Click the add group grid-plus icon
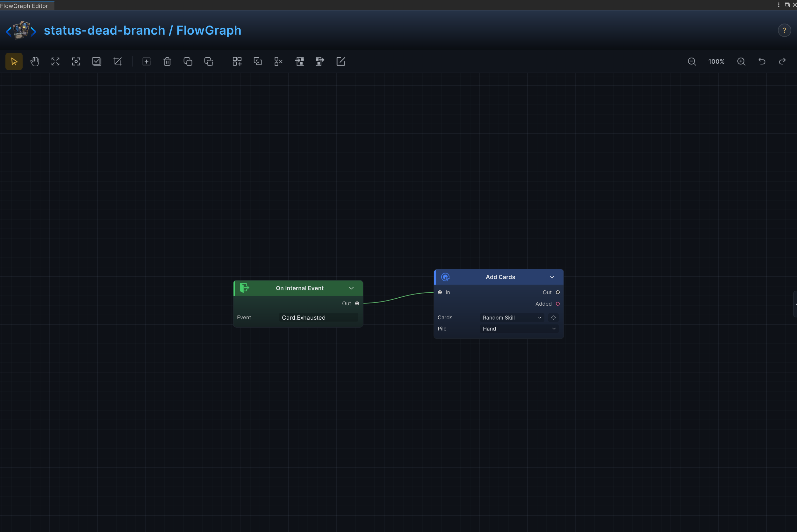The width and height of the screenshot is (797, 532). click(237, 61)
